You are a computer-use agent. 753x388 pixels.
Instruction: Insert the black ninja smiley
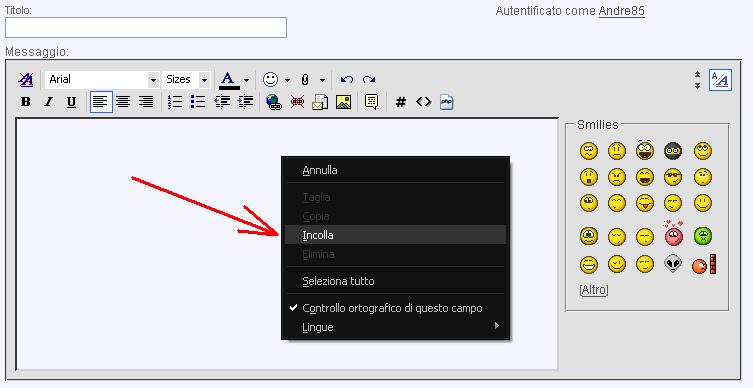click(x=673, y=151)
